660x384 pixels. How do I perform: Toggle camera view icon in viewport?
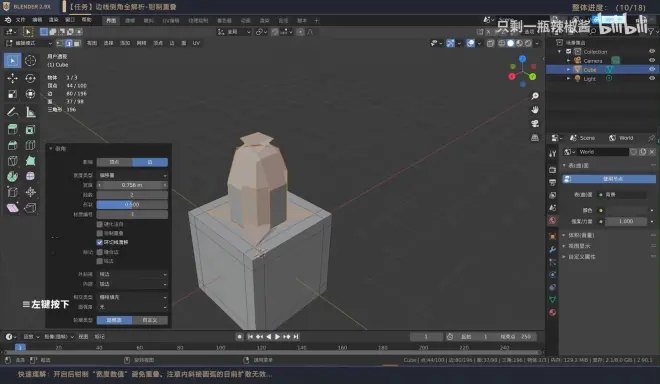[x=535, y=124]
